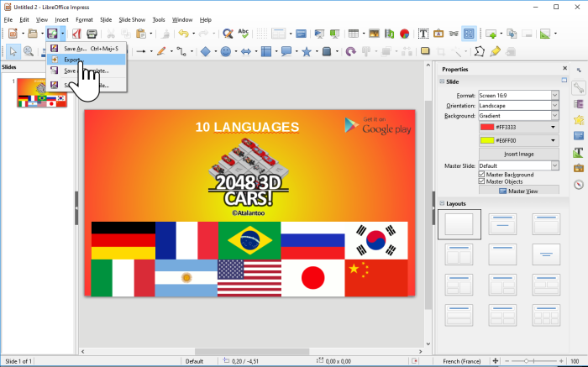
Task: Click the horizontal scrollbar under the slide
Action: pyautogui.click(x=252, y=351)
